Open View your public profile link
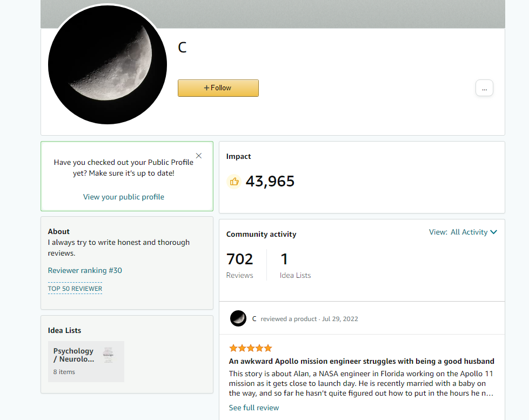This screenshot has width=529, height=420. (x=124, y=197)
